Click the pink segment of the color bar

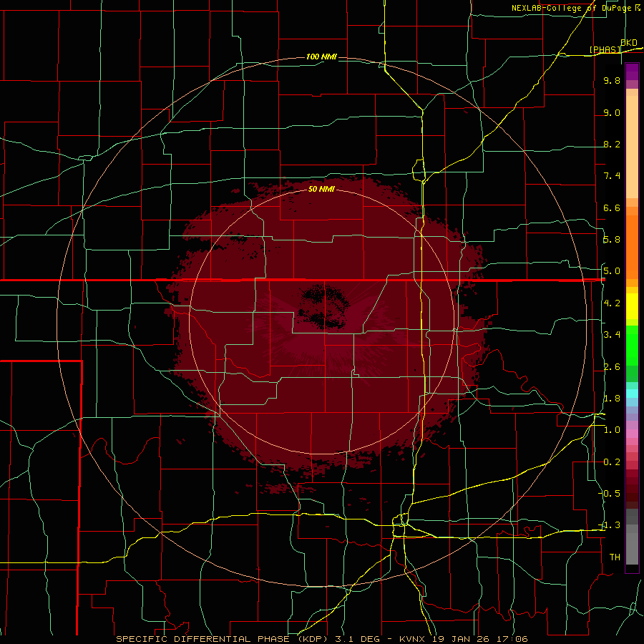(632, 434)
